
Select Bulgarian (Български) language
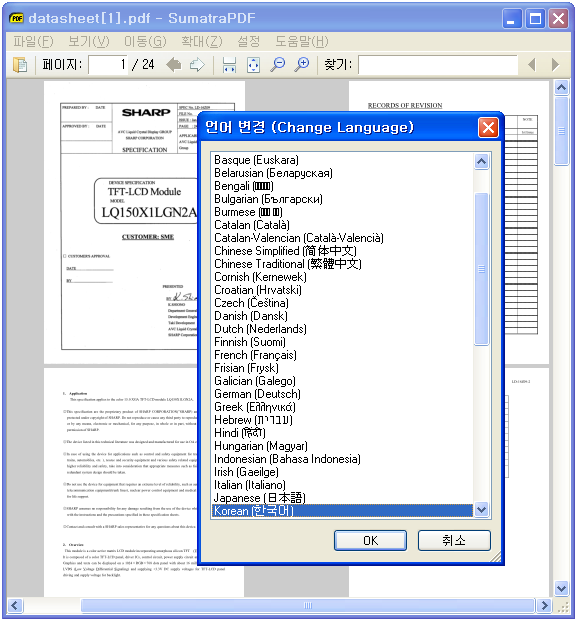342,199
